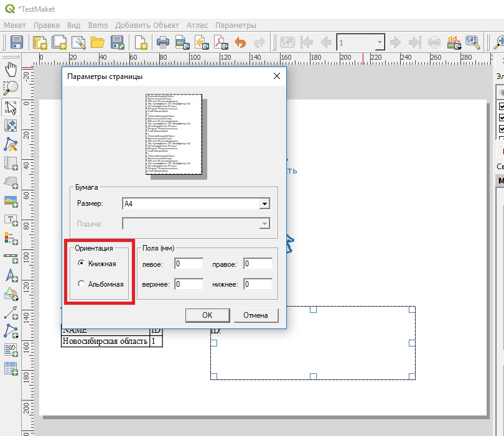The width and height of the screenshot is (504, 436).
Task: Select the Add Scale Bar tool
Action: pos(11,256)
